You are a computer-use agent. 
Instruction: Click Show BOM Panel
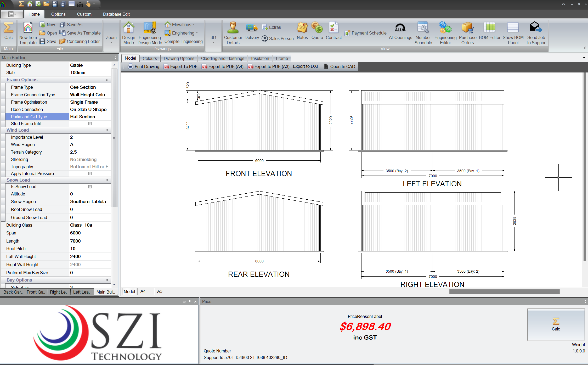pyautogui.click(x=513, y=33)
